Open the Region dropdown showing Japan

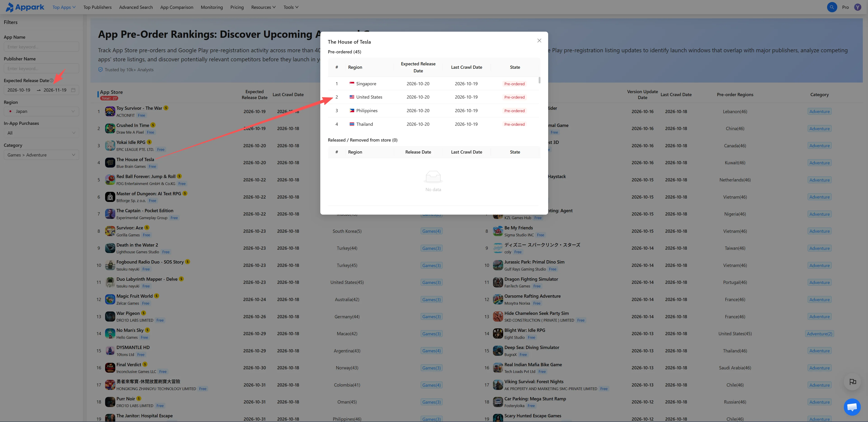point(41,111)
